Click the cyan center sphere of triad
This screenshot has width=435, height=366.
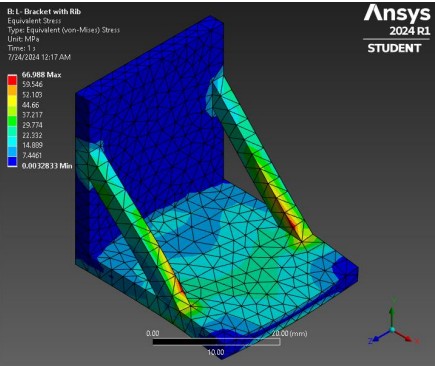click(393, 330)
